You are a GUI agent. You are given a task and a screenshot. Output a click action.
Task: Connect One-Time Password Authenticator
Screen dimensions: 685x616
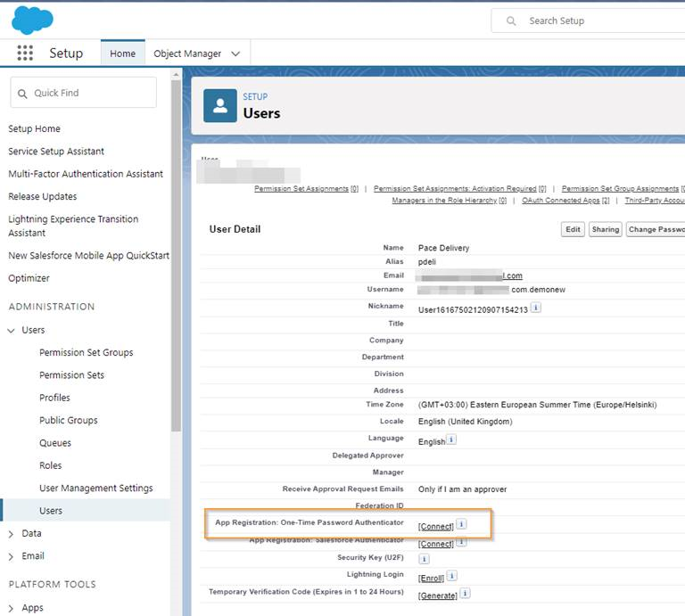[x=436, y=527]
